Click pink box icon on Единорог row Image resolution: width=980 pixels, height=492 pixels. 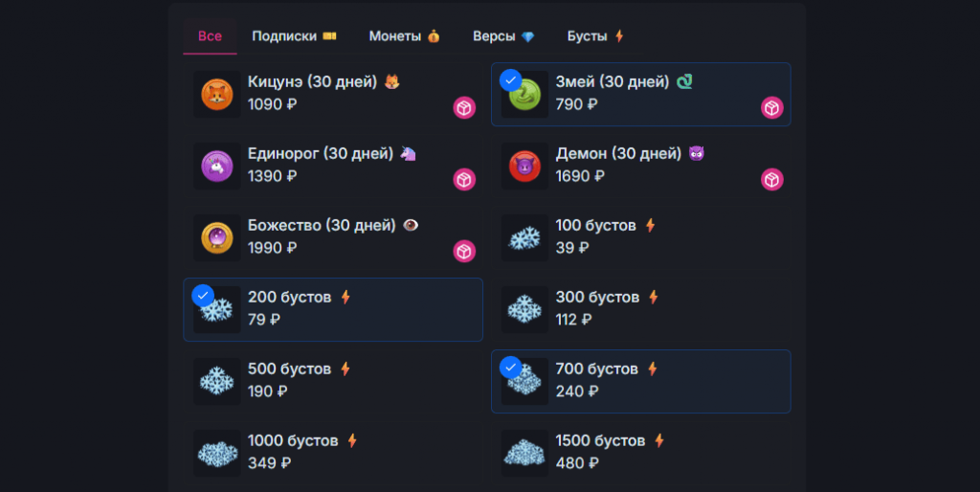[x=464, y=180]
